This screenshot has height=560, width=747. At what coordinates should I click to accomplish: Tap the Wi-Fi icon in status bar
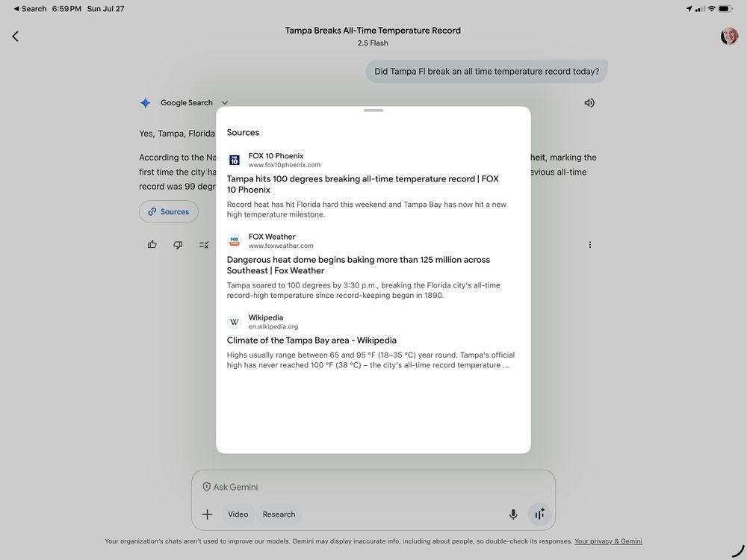pyautogui.click(x=711, y=8)
